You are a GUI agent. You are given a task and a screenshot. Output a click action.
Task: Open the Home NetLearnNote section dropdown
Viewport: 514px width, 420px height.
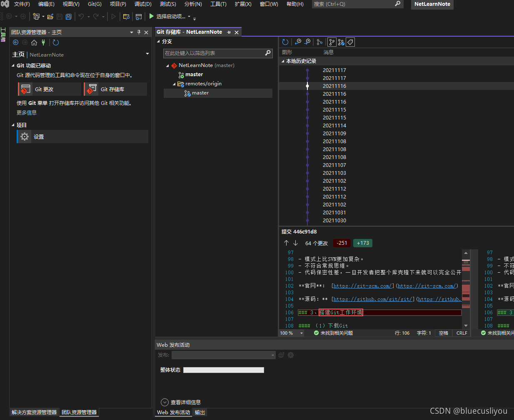[x=147, y=54]
